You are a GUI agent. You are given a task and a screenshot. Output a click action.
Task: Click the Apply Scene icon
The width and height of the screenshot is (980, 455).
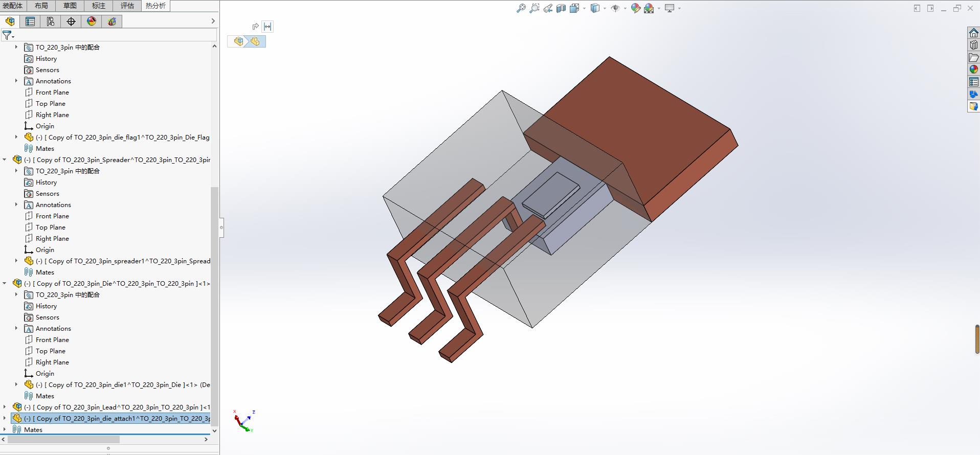coord(649,8)
